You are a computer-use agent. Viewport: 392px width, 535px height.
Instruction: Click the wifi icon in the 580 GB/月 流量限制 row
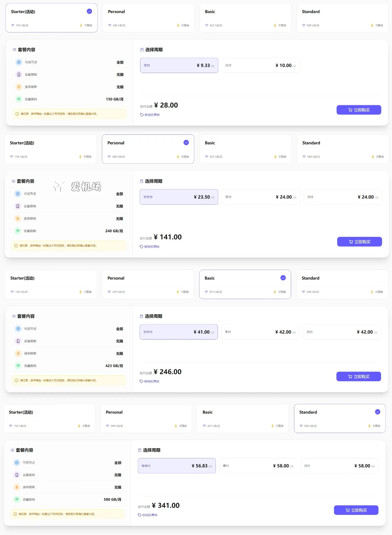(17, 499)
